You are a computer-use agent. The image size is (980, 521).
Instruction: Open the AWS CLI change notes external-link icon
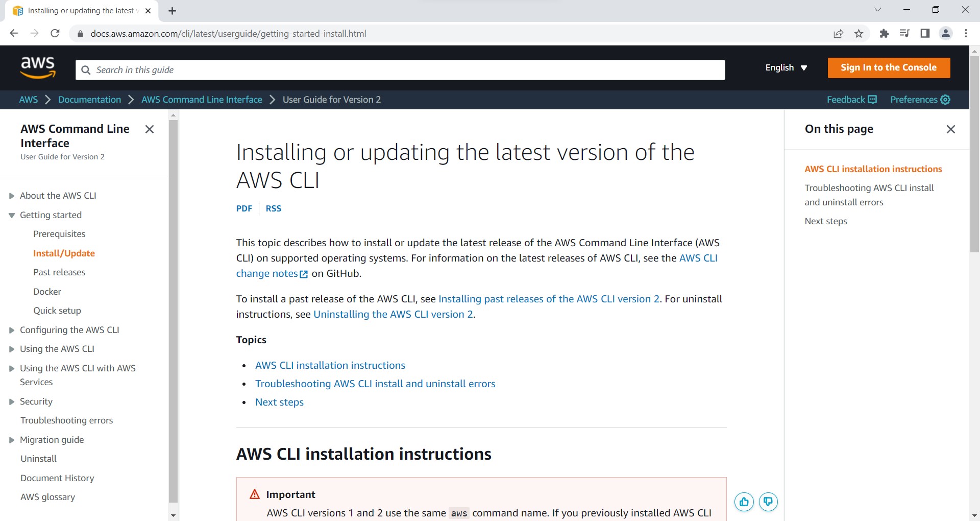pyautogui.click(x=304, y=274)
